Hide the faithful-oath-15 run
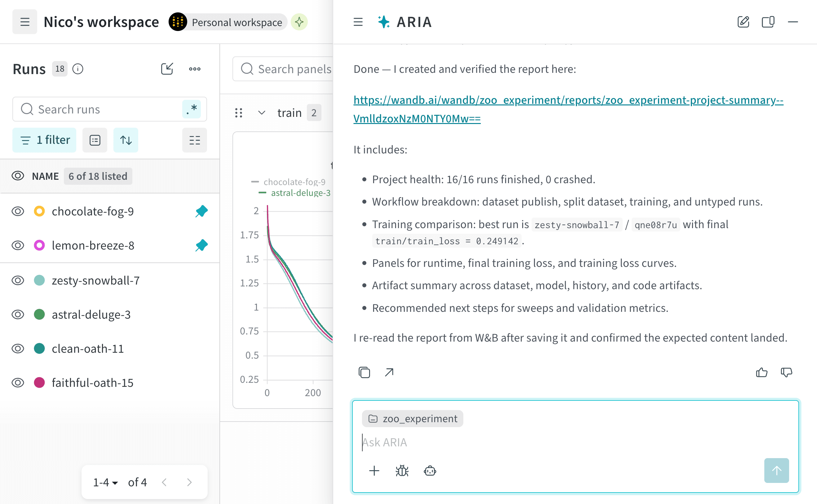 [18, 383]
